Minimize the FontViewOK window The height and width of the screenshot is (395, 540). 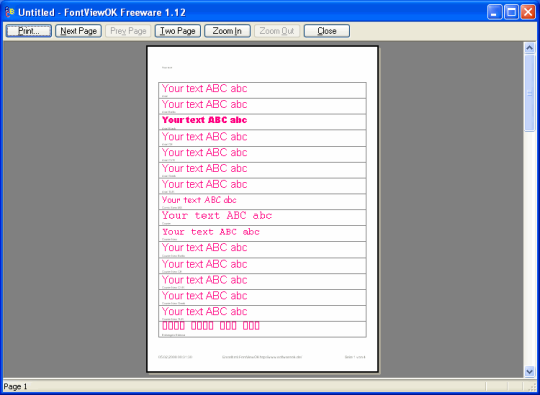495,12
